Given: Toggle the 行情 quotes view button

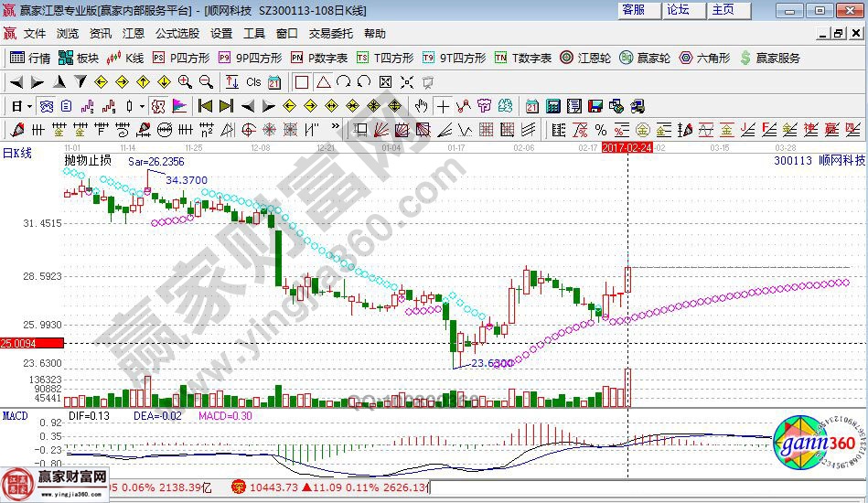Looking at the screenshot, I should click(x=30, y=58).
